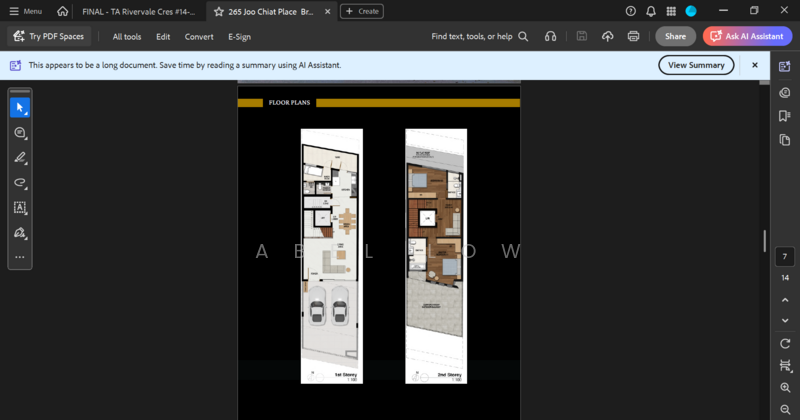
Task: Star the 265 Joo Chiat Place tab
Action: [219, 11]
